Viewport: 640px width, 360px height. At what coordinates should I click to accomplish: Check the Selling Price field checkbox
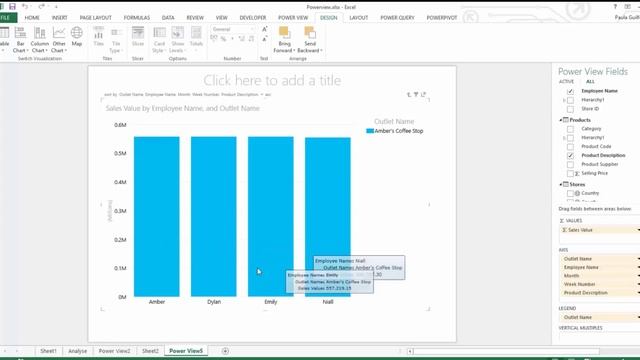point(570,173)
